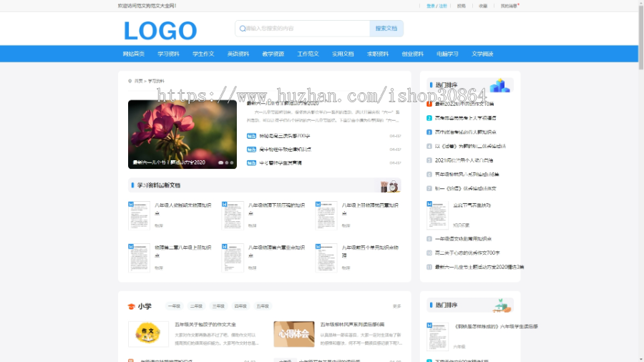The width and height of the screenshot is (644, 362).
Task: Click the number 10 rank badge
Action: 429,253
